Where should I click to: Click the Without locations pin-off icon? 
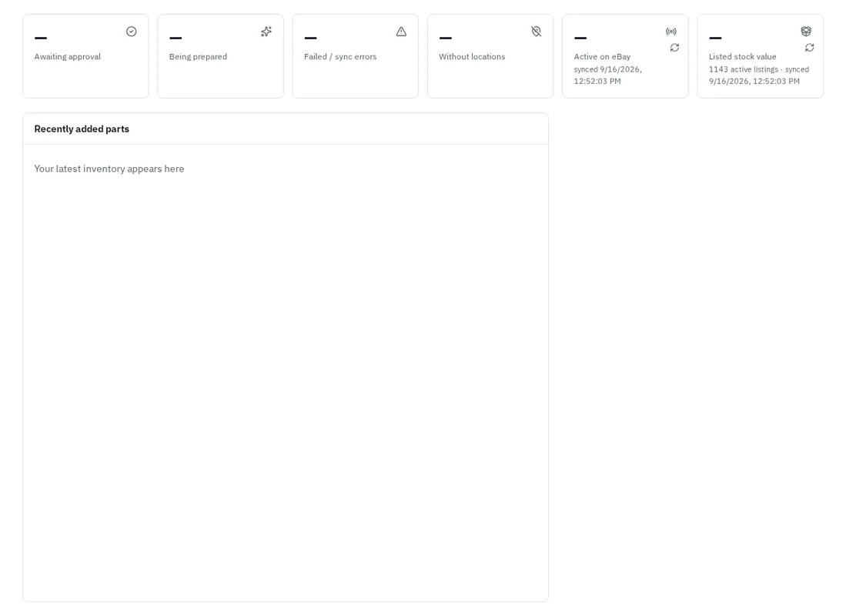coord(536,32)
